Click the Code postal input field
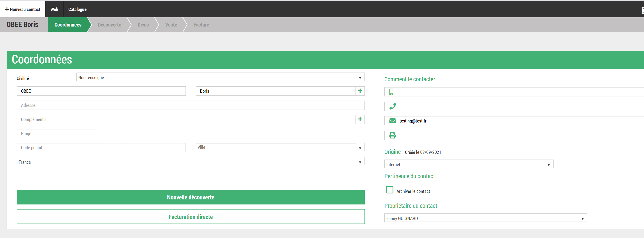The image size is (644, 238). 101,147
